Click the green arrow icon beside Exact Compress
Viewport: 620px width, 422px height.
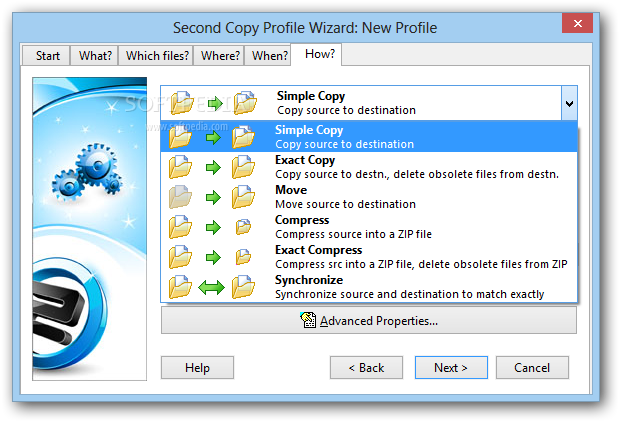pos(213,257)
